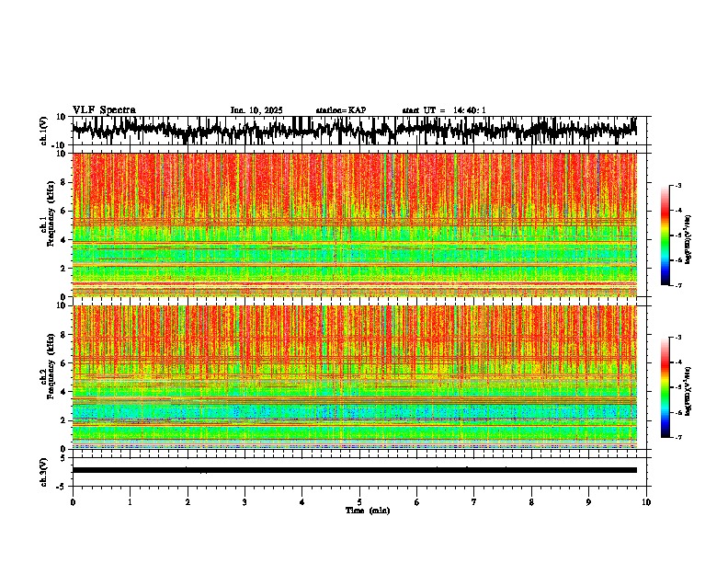Viewport: 728px width, 563px height.
Task: Click the time axis tick label "7"
Action: coord(474,502)
